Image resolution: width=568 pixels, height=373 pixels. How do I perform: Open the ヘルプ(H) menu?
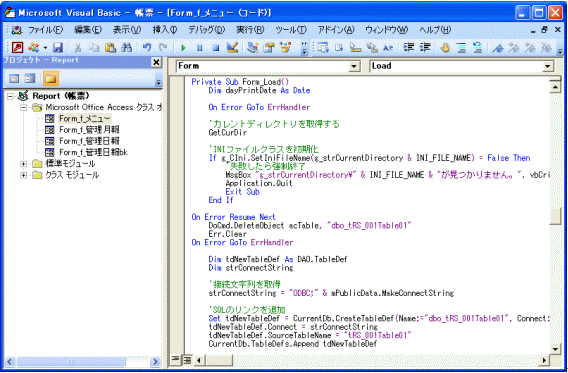pyautogui.click(x=435, y=30)
